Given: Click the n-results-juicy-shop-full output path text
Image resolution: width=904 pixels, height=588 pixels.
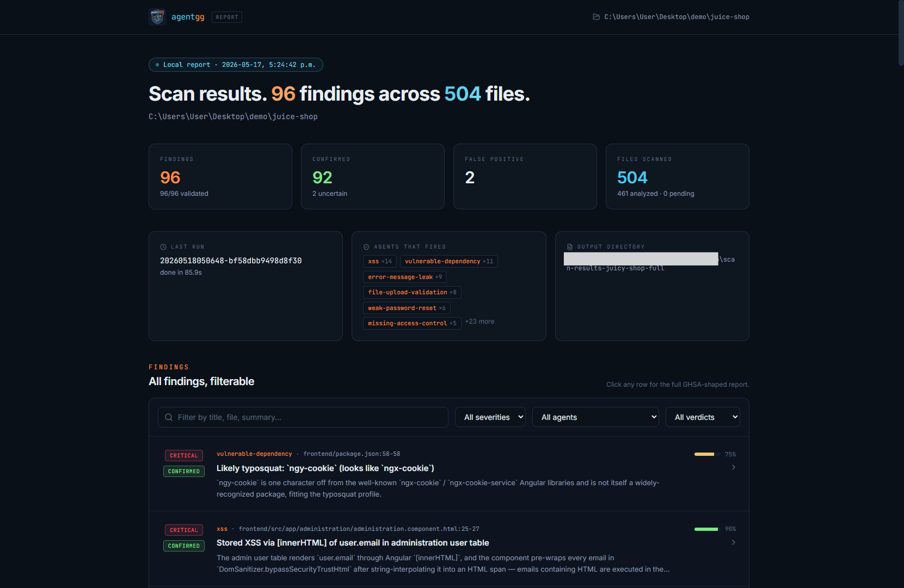Looking at the screenshot, I should pyautogui.click(x=616, y=268).
